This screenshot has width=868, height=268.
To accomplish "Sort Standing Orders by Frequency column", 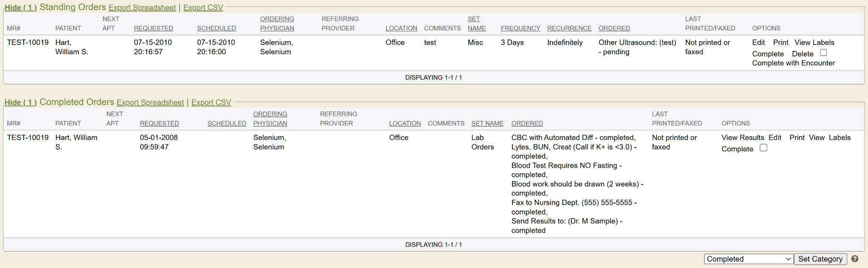I will 520,28.
